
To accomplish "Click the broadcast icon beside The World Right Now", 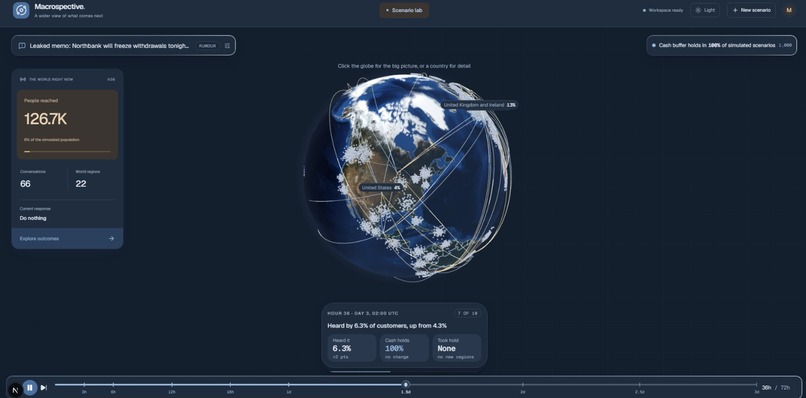I will pyautogui.click(x=23, y=80).
